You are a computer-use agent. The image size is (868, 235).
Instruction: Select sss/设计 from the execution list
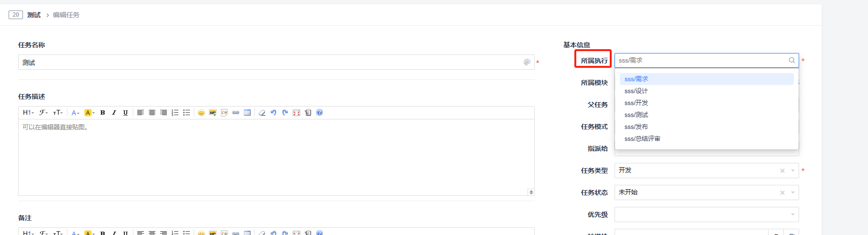click(636, 91)
